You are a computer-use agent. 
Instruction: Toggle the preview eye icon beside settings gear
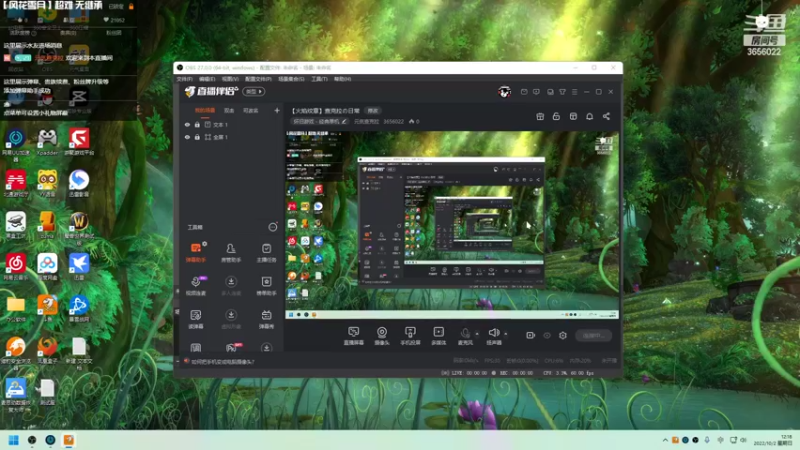click(547, 335)
